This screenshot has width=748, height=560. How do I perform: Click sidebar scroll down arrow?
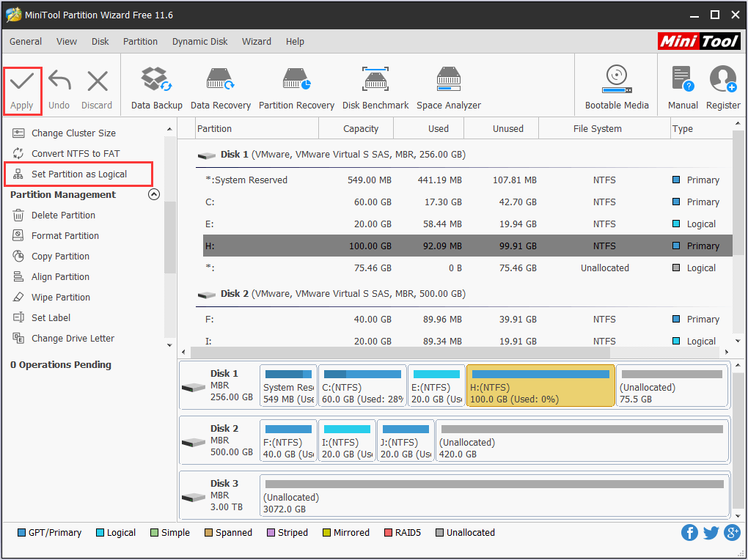click(x=169, y=345)
